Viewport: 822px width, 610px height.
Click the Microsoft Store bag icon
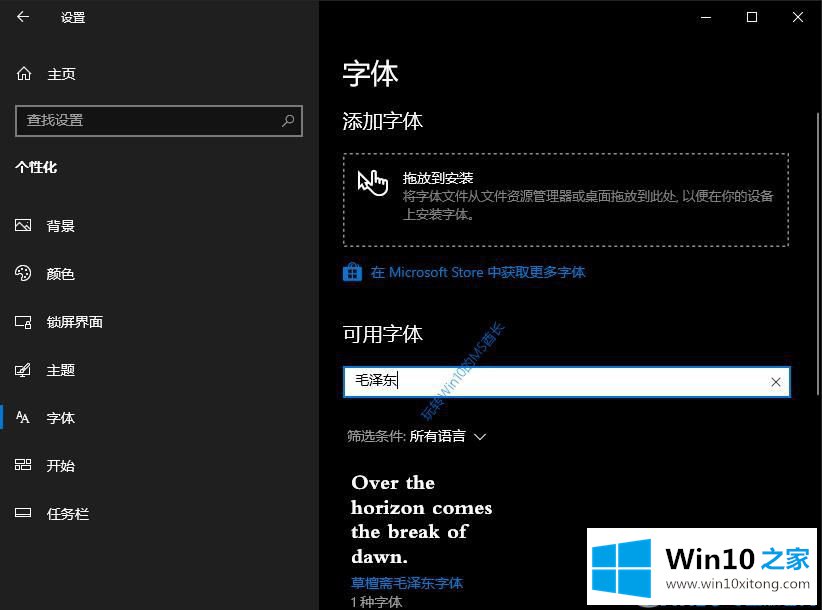coord(352,272)
